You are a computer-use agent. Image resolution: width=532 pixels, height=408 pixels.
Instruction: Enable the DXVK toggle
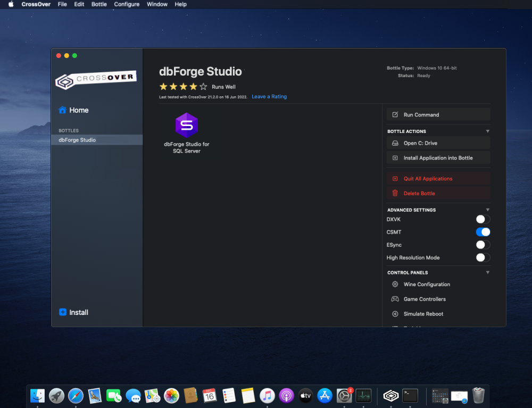point(483,219)
